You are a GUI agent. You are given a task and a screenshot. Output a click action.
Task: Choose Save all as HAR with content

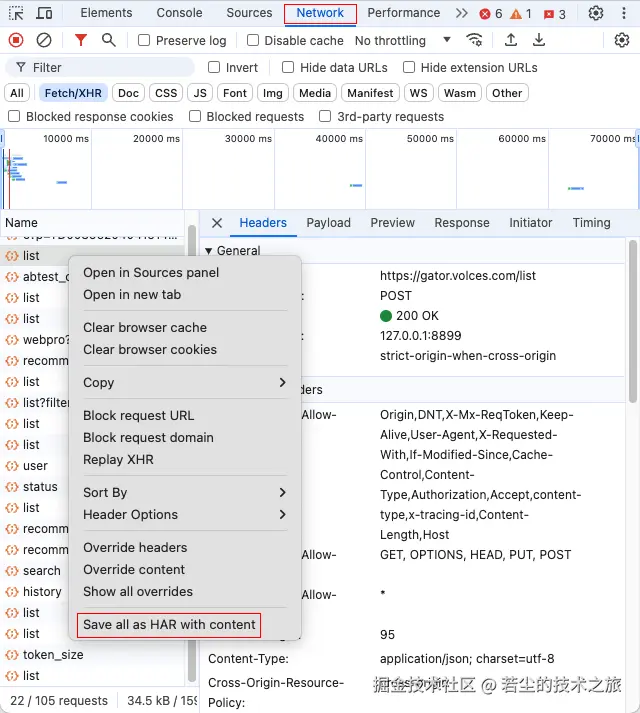pos(169,625)
